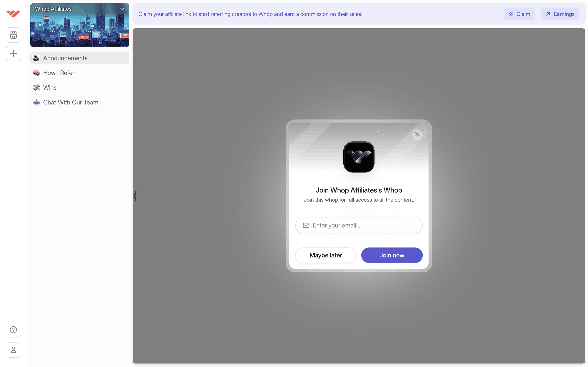Open the marketplace storefront icon
The width and height of the screenshot is (588, 367).
point(13,35)
